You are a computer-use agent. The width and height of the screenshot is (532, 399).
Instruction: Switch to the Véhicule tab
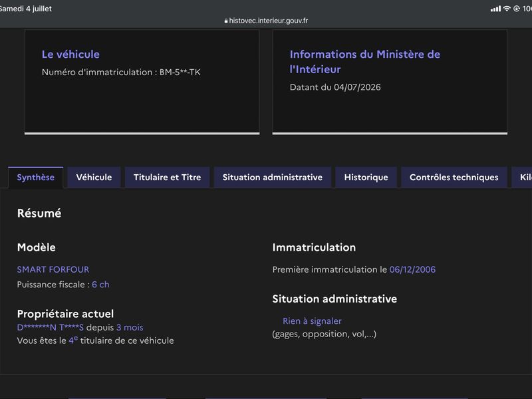94,178
